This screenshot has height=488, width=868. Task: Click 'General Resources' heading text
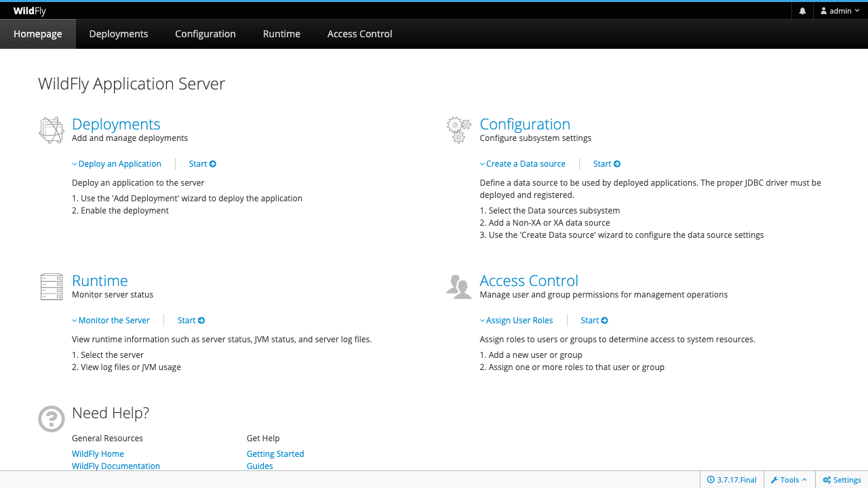pos(107,439)
